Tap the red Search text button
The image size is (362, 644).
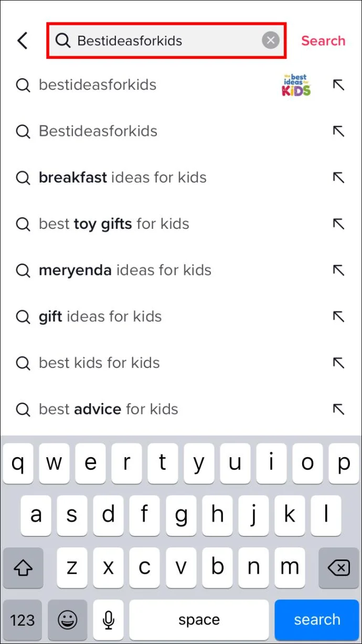[x=323, y=40]
